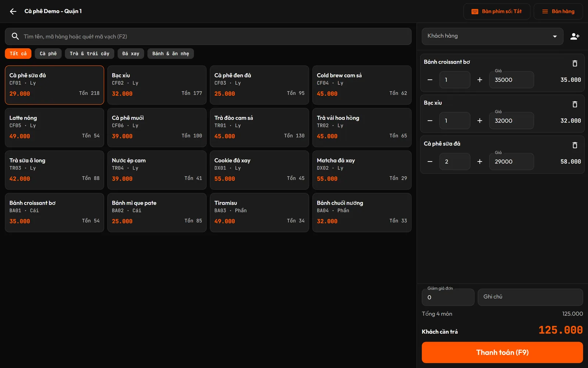Add Matcha đá xay to order
The width and height of the screenshot is (588, 368).
pos(362,170)
